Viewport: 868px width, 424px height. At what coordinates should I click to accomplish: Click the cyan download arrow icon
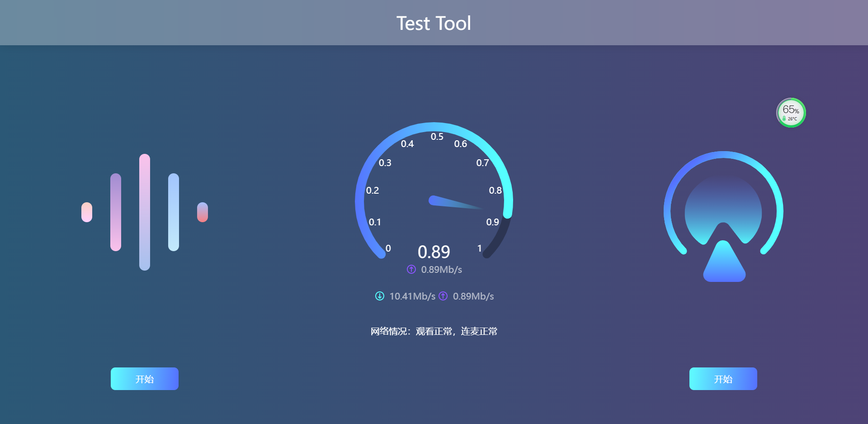pos(380,296)
